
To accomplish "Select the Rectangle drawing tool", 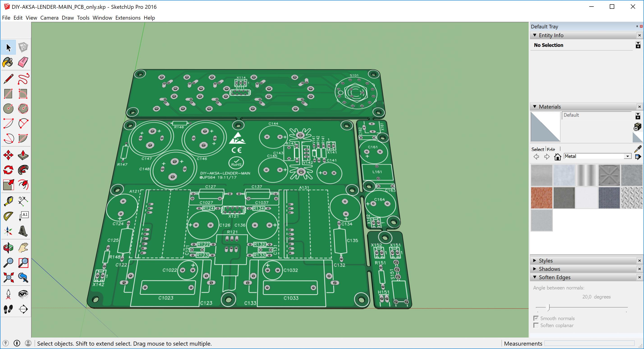I will [x=8, y=94].
